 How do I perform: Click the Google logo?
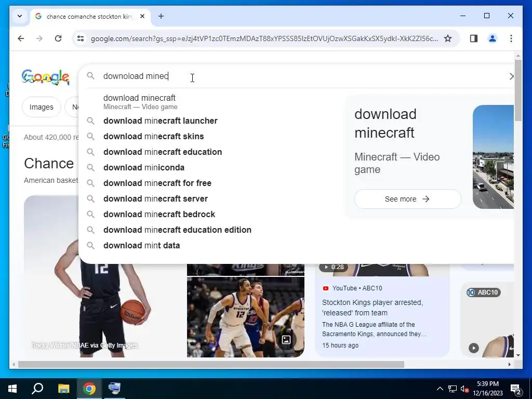[46, 77]
